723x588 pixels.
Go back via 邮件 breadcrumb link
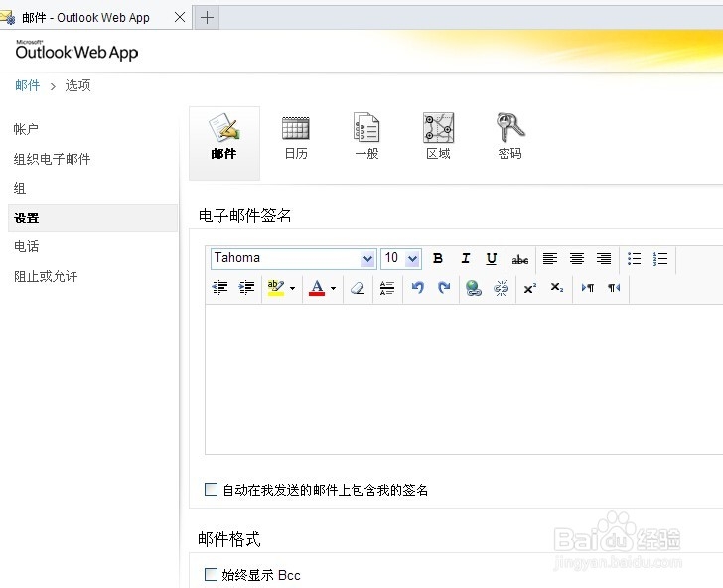27,85
